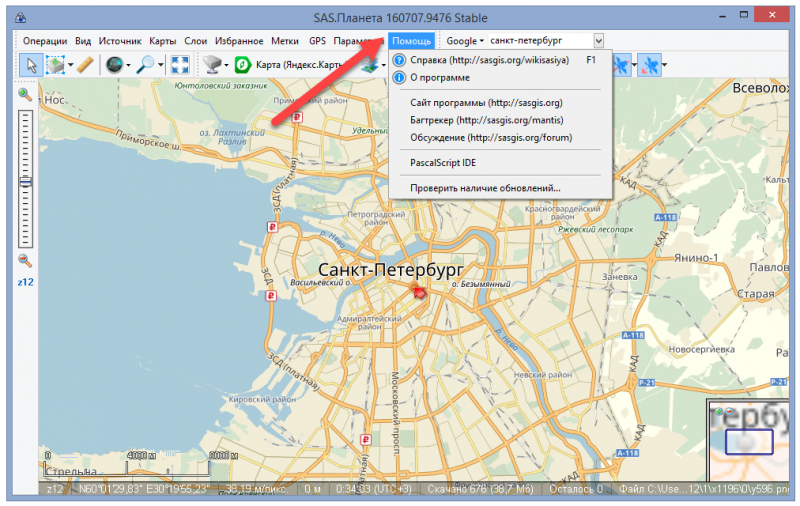This screenshot has height=506, width=800.
Task: Click the blue info icon
Action: [x=399, y=78]
